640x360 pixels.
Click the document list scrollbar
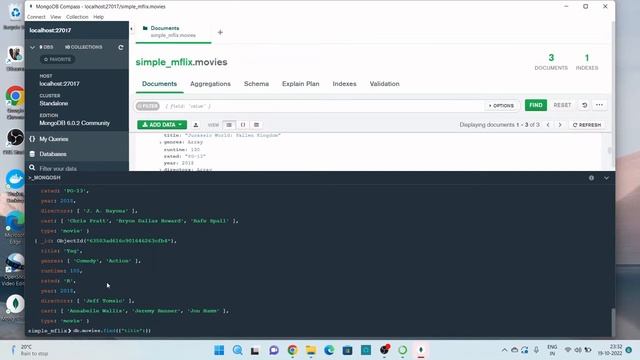point(610,151)
